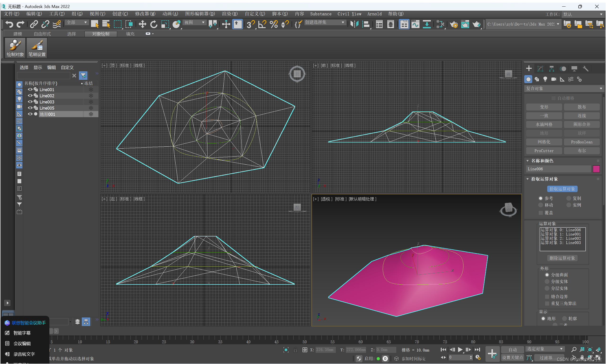
Task: Activate Select and Move tool
Action: coord(142,24)
